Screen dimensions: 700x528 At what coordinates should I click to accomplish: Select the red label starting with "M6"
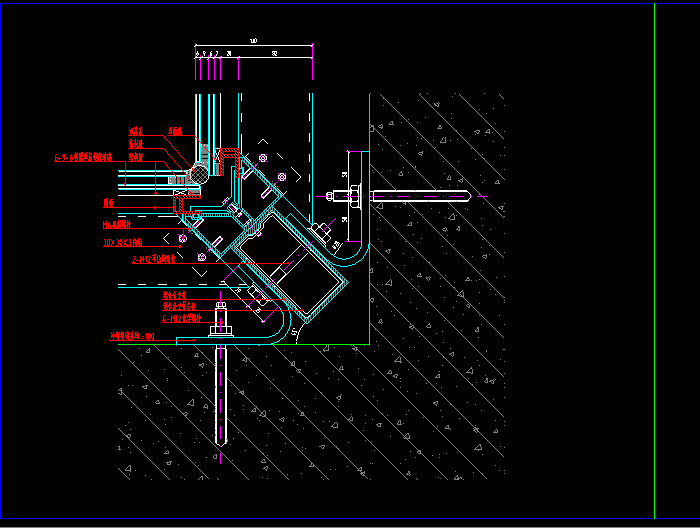[117, 225]
